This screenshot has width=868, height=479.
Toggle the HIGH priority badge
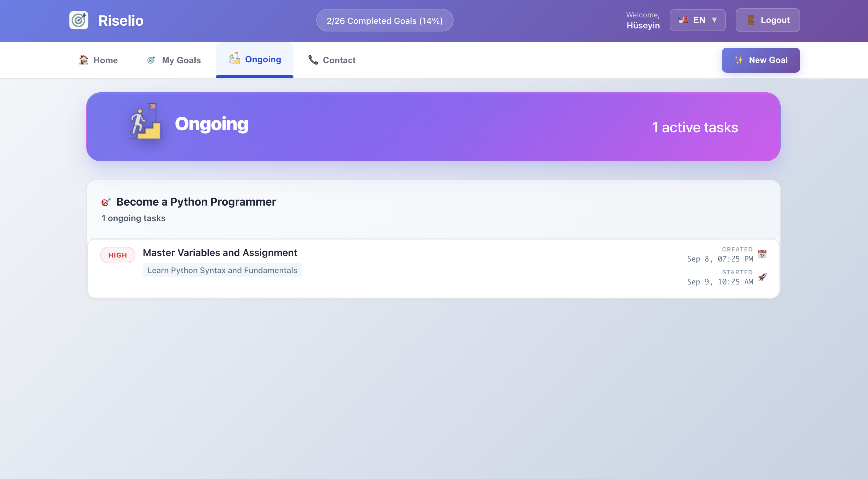tap(117, 255)
